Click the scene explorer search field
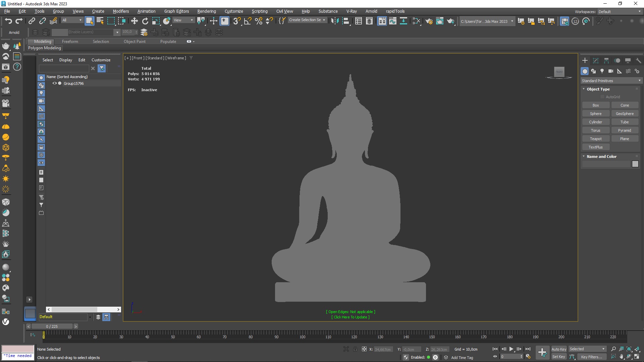Screen dimensions: 644x362 (64, 68)
